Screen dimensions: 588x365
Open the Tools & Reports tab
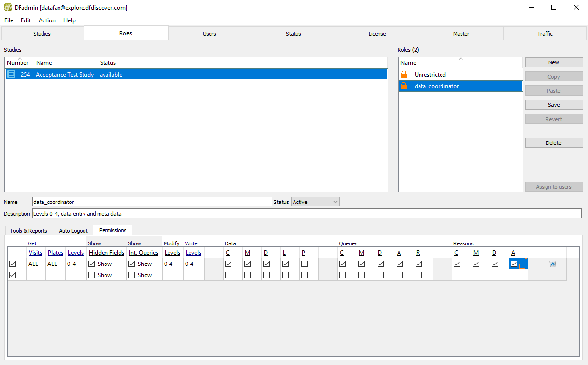pos(28,231)
